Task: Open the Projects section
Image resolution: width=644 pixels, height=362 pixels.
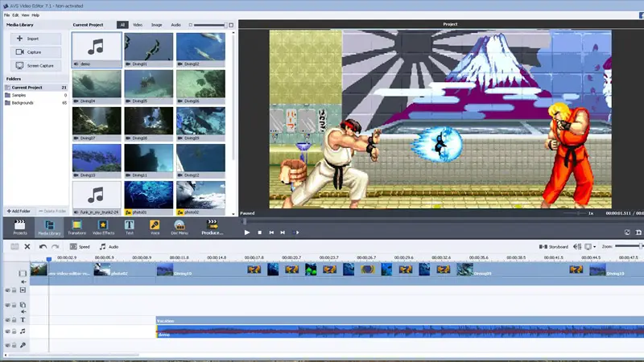Action: point(19,227)
